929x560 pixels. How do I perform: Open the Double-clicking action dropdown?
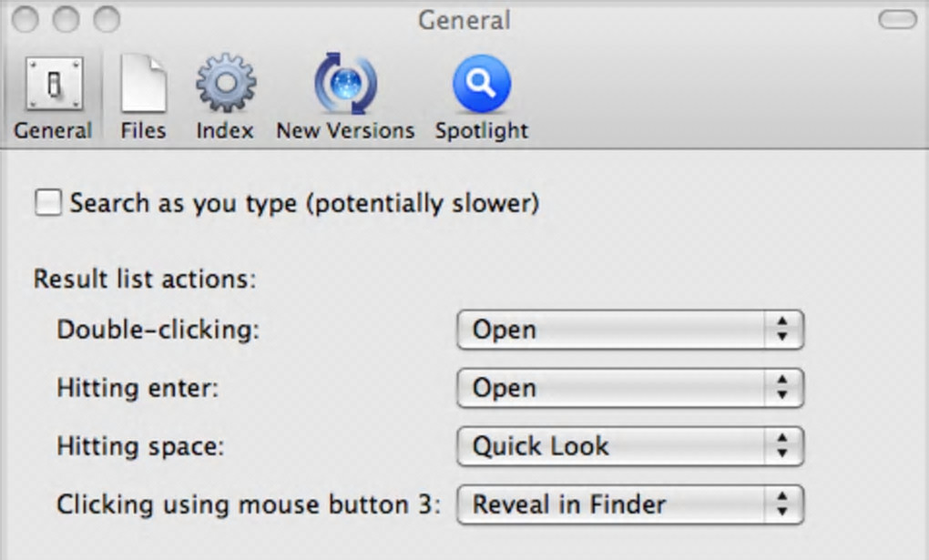(629, 330)
